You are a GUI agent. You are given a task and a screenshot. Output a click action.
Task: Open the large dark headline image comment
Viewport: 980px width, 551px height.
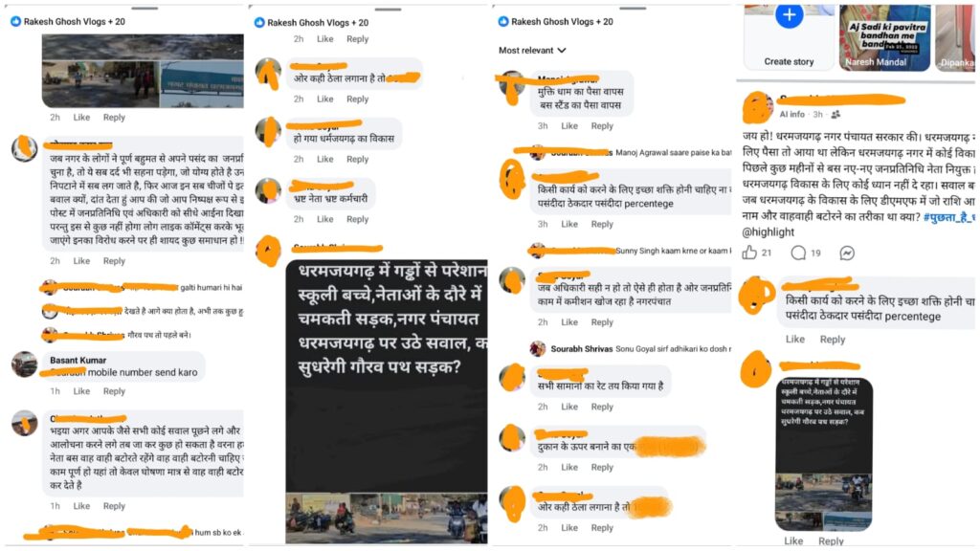pos(387,401)
